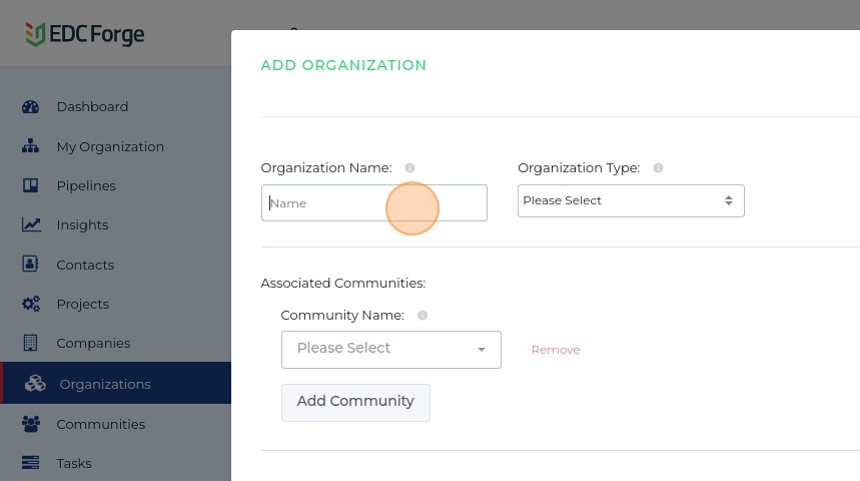
Task: Expand the Community Name select box
Action: [391, 349]
